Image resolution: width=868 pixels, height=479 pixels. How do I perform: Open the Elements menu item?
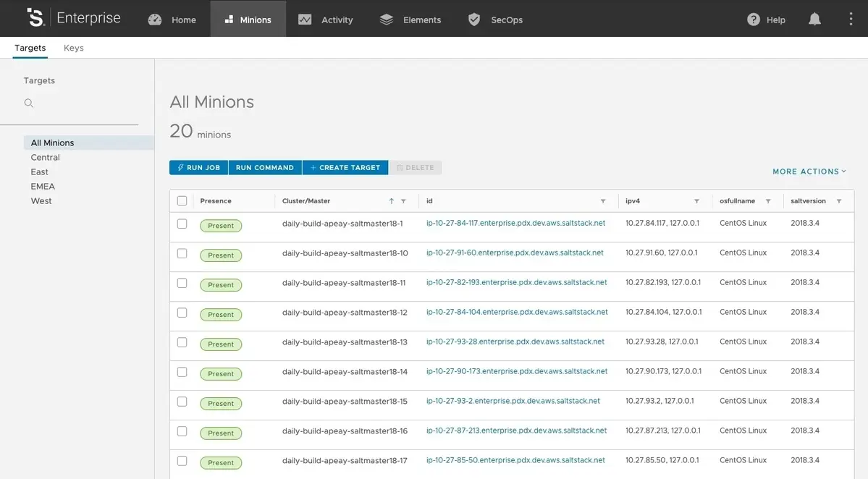click(x=422, y=20)
